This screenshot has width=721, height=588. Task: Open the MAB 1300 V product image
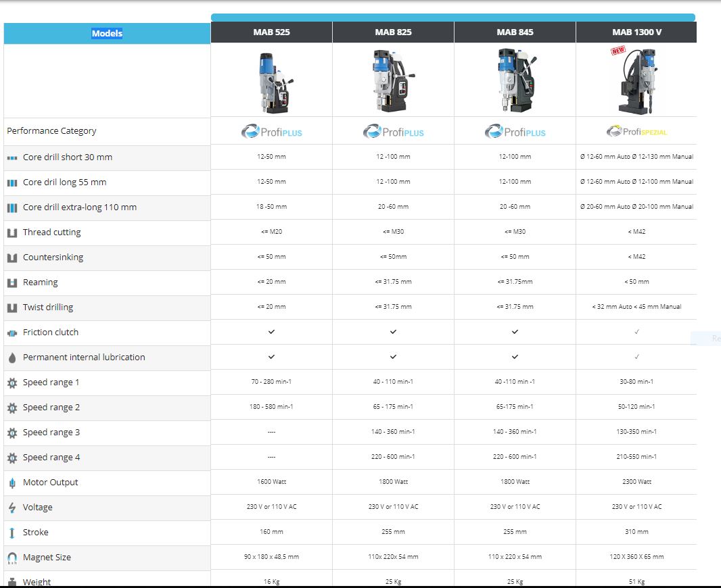638,82
